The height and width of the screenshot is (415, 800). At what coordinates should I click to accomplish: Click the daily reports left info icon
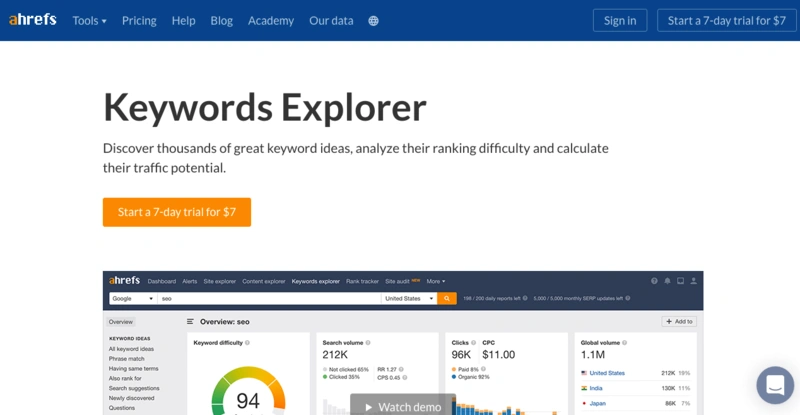pos(525,298)
